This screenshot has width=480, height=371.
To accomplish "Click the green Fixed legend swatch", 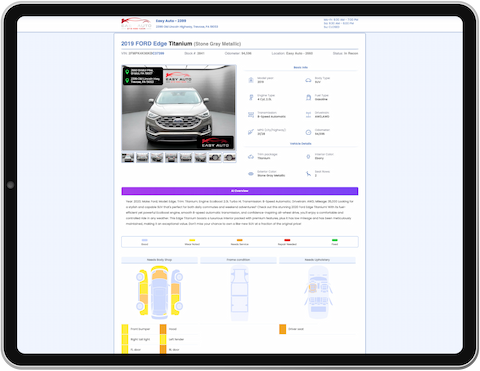I will [335, 240].
